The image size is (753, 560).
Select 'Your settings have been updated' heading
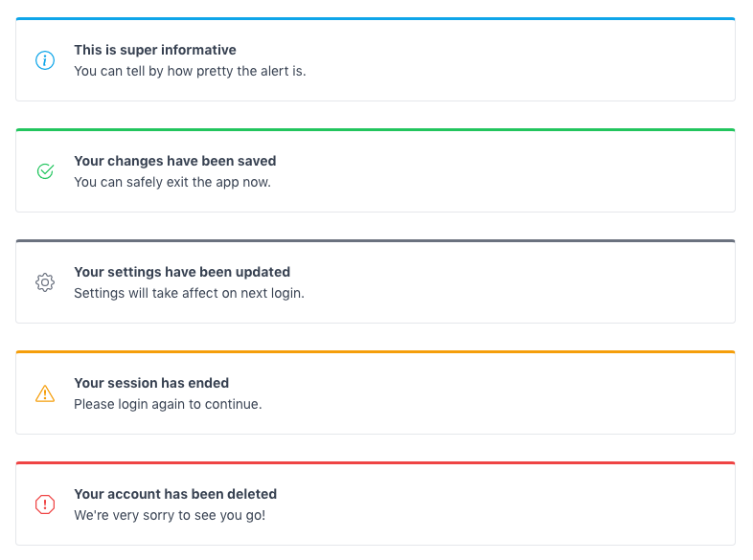click(182, 272)
